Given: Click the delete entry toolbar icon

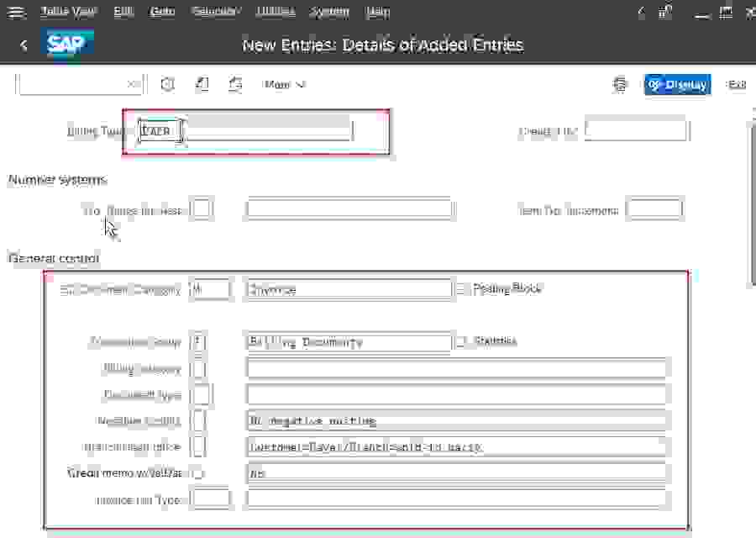Looking at the screenshot, I should click(167, 84).
